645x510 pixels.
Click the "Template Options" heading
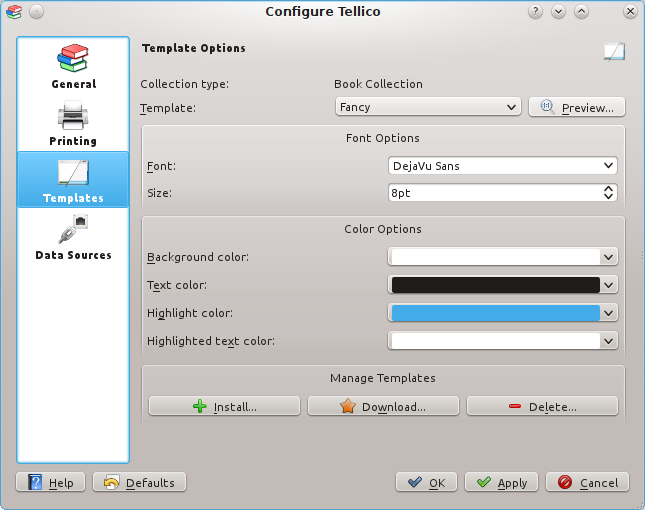pos(194,48)
